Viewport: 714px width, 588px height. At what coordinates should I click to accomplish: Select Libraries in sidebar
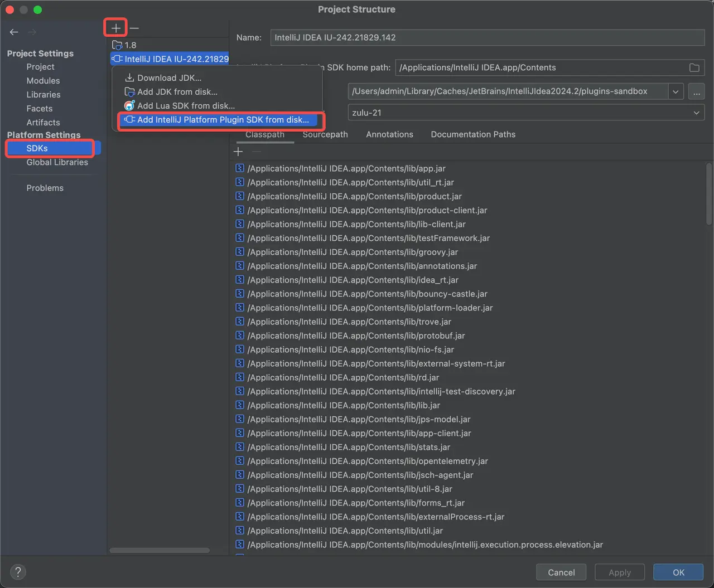[44, 95]
